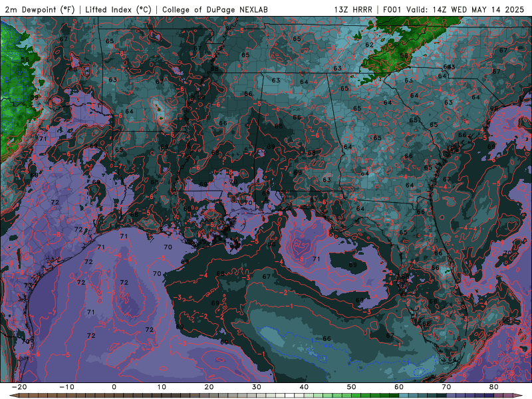Click the "2m Dewpoint (°F)" title label

pyautogui.click(x=40, y=9)
